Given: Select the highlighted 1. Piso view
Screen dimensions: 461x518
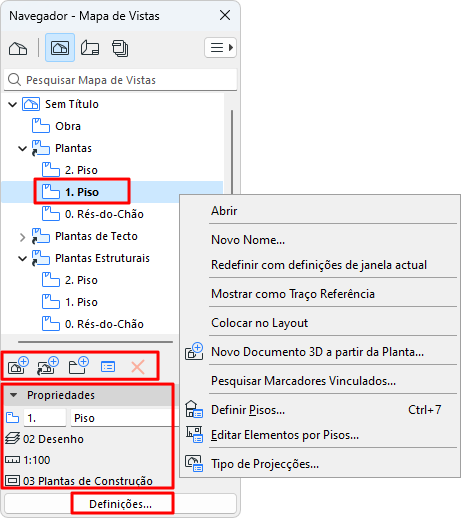Looking at the screenshot, I should click(x=82, y=192).
